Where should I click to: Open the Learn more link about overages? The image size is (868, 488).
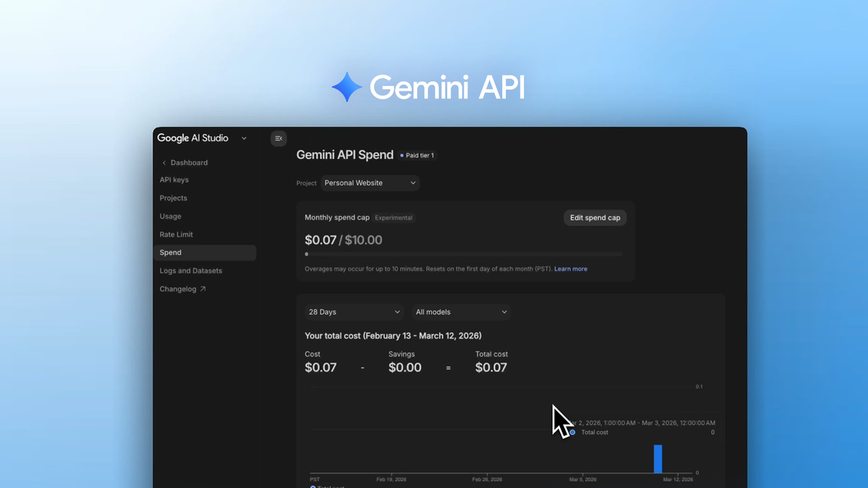(x=570, y=268)
